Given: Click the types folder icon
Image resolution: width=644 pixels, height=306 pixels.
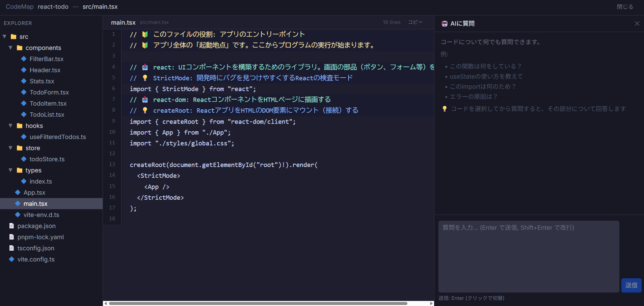Looking at the screenshot, I should [x=20, y=170].
